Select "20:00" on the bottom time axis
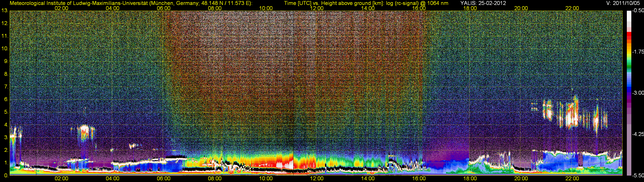Image resolution: width=644 pixels, height=182 pixels. (521, 179)
